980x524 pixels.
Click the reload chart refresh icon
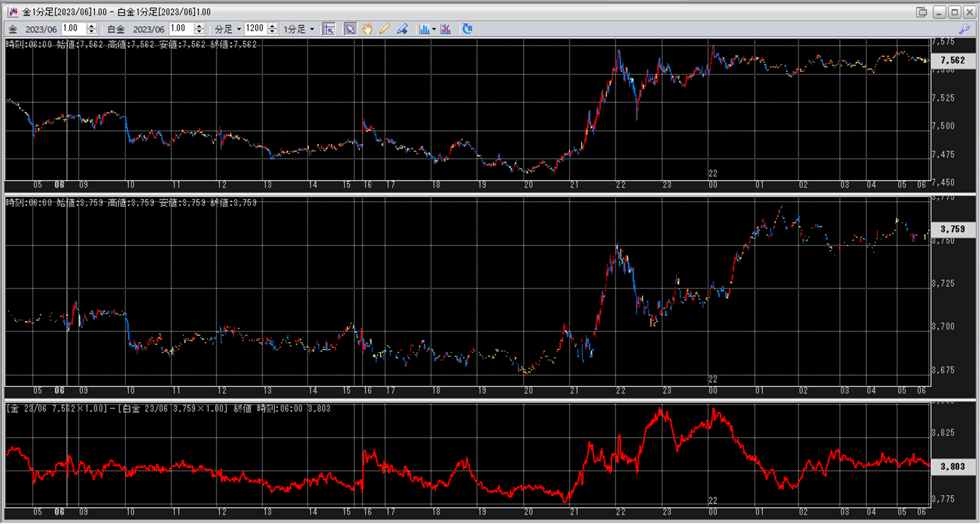pos(467,29)
